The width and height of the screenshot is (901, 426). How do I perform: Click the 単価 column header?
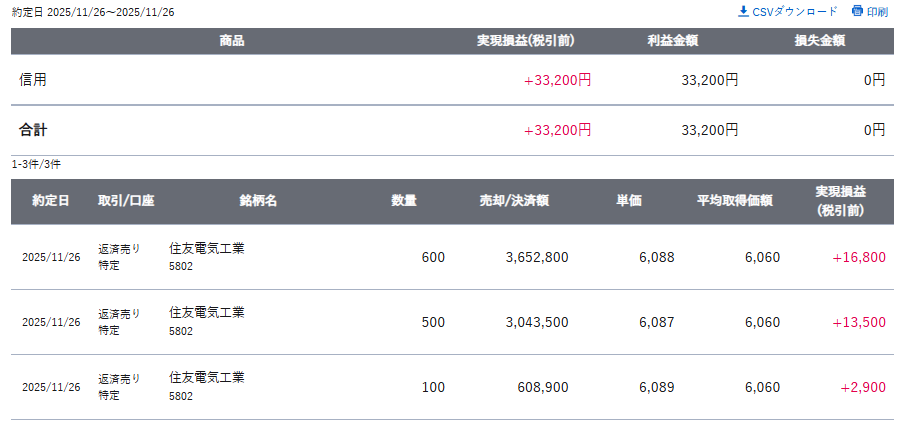point(629,200)
